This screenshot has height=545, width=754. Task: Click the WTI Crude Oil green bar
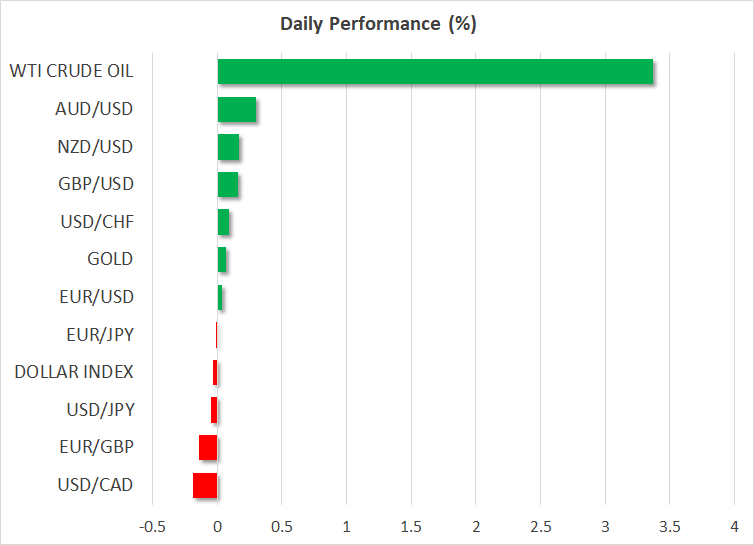[x=435, y=72]
